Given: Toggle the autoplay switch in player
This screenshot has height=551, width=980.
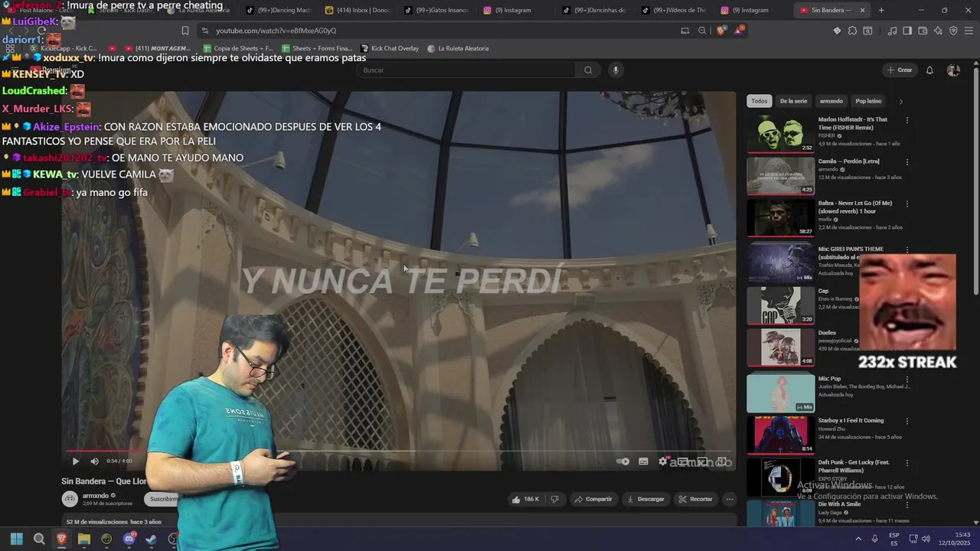Looking at the screenshot, I should click(623, 461).
